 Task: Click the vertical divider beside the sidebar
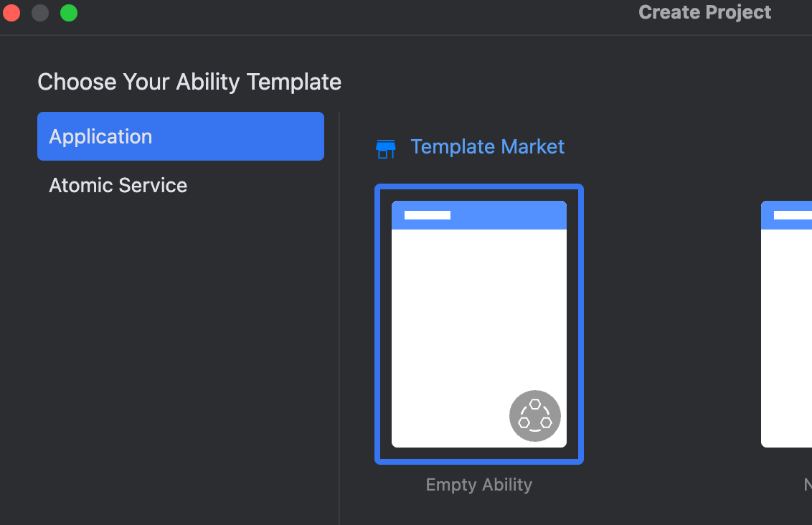tap(339, 316)
